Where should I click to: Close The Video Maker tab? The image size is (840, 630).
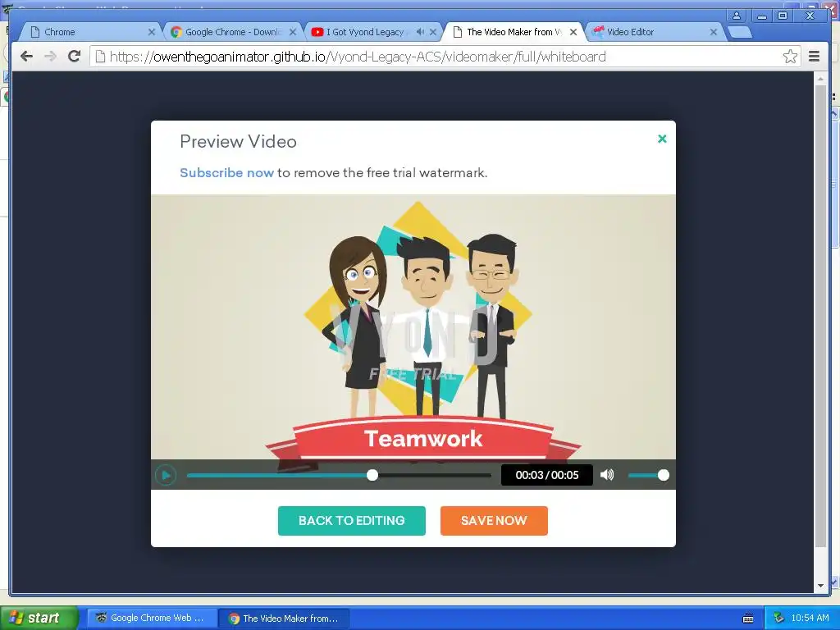coord(573,32)
